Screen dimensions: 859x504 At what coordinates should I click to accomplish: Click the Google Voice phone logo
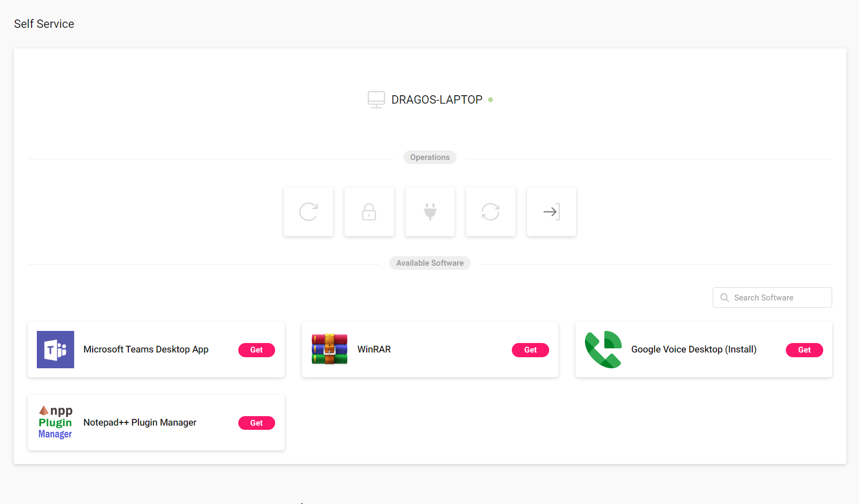(x=603, y=349)
